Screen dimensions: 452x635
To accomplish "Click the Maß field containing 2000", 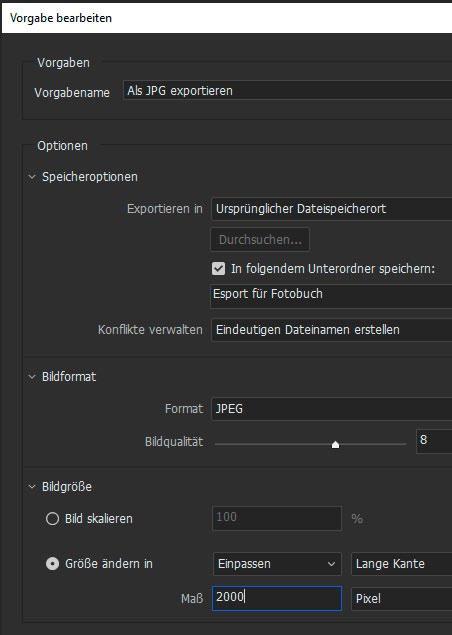I will point(277,599).
